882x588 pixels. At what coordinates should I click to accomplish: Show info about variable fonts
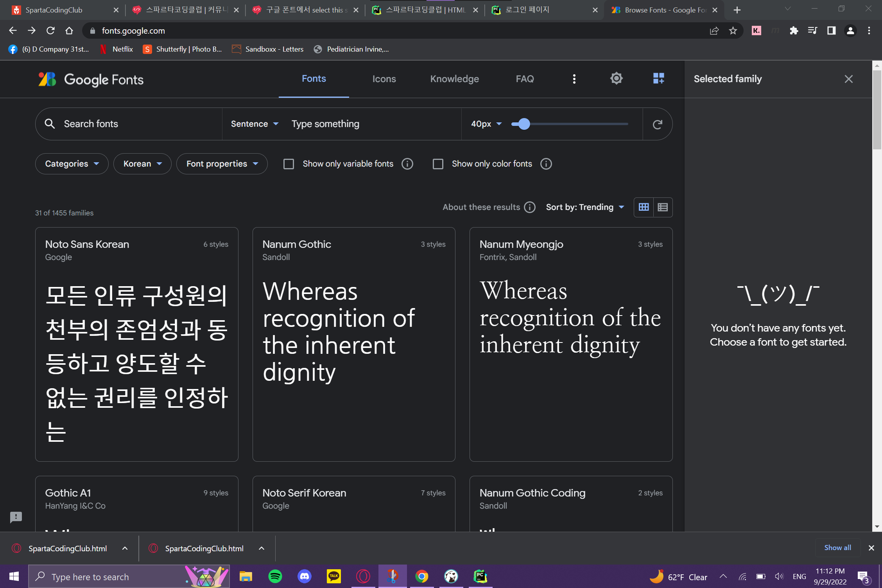407,164
